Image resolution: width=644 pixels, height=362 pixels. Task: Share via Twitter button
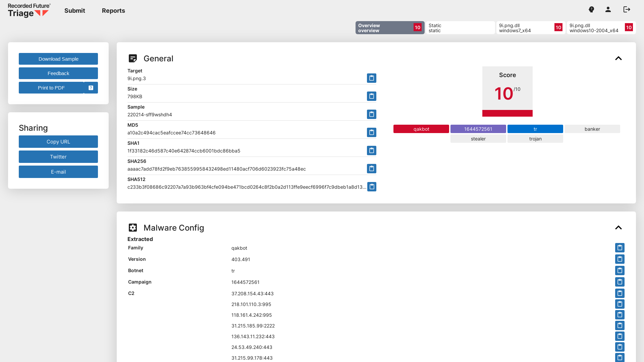[58, 157]
